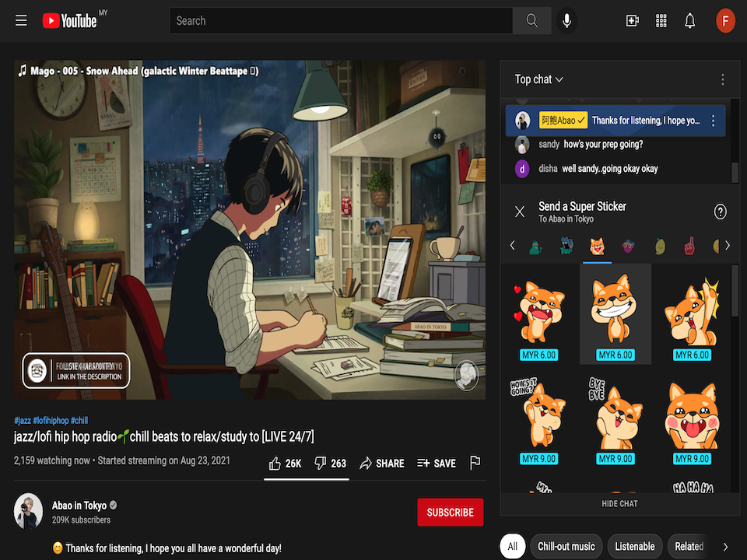This screenshot has height=560, width=747.
Task: Show more category chips with the chevron
Action: coord(725,547)
